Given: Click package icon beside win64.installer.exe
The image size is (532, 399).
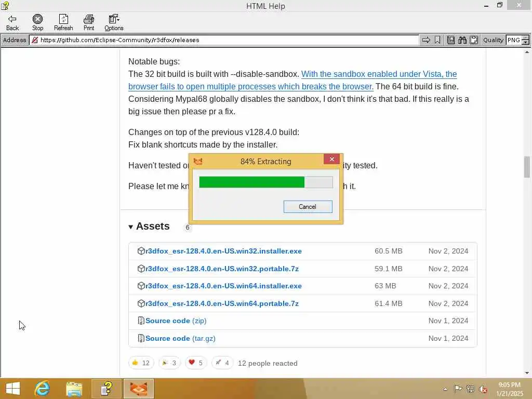Looking at the screenshot, I should click(x=141, y=286).
